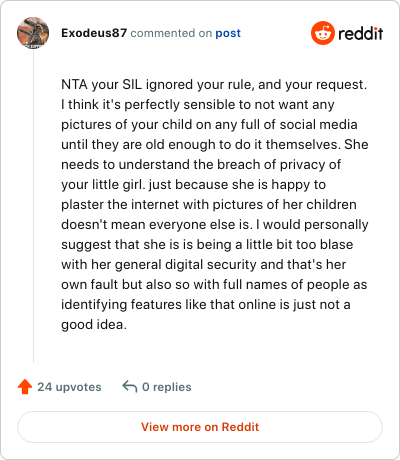Click the vertical comment thread line

click(33, 206)
